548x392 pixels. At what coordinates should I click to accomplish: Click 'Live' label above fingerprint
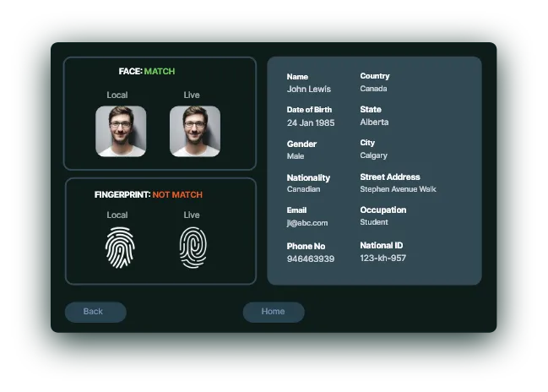[x=192, y=215]
